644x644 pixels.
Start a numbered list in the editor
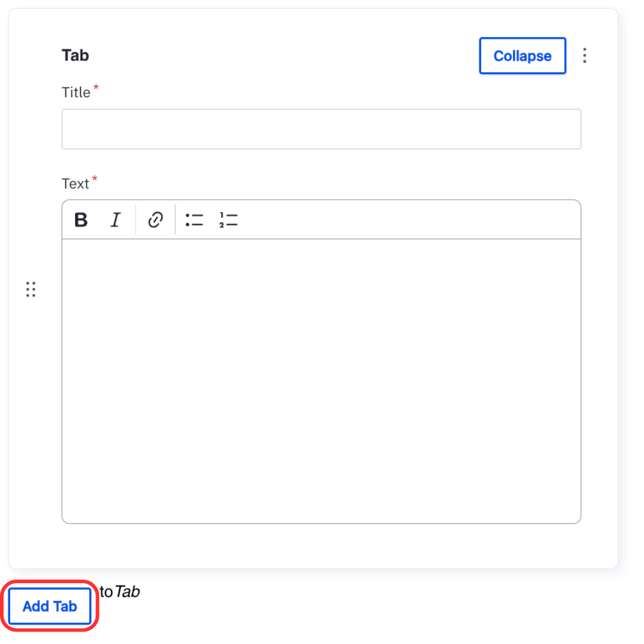pyautogui.click(x=228, y=220)
